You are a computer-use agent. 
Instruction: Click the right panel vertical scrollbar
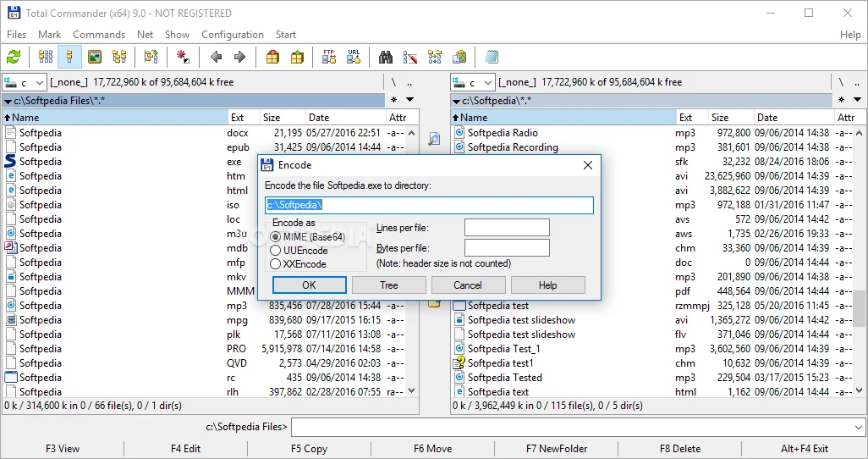859,262
